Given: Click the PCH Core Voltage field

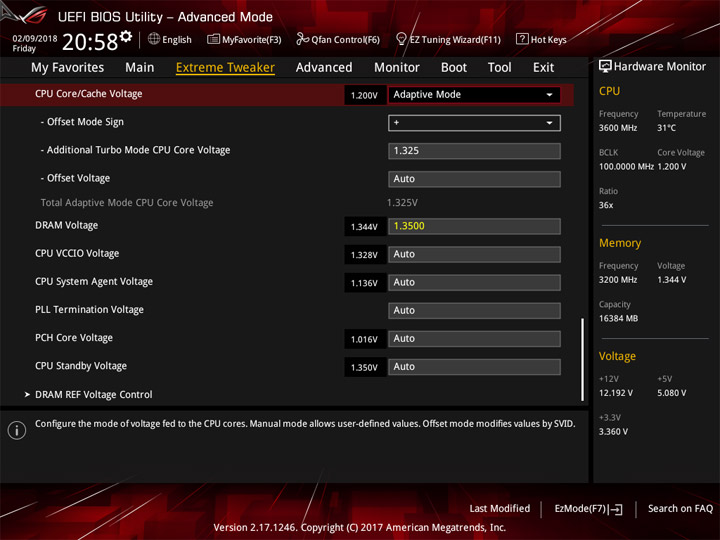Looking at the screenshot, I should coord(474,339).
